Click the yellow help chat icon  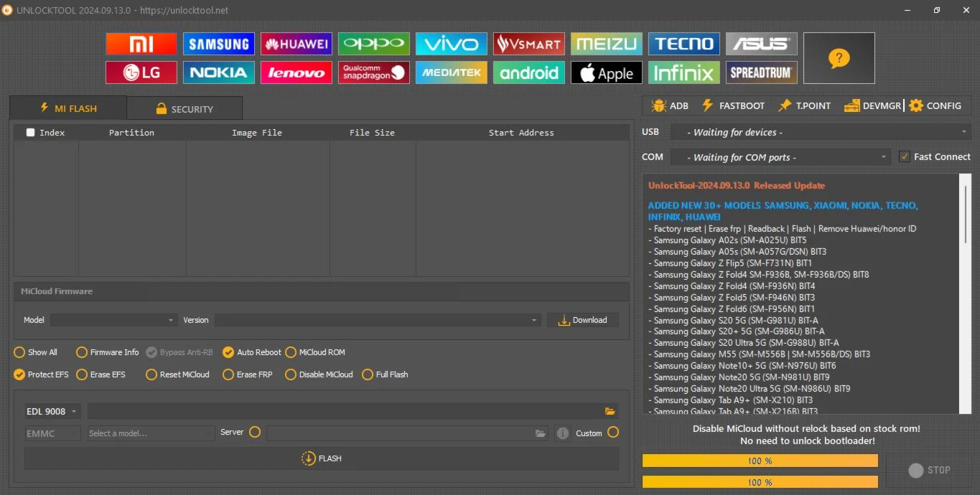(x=839, y=58)
